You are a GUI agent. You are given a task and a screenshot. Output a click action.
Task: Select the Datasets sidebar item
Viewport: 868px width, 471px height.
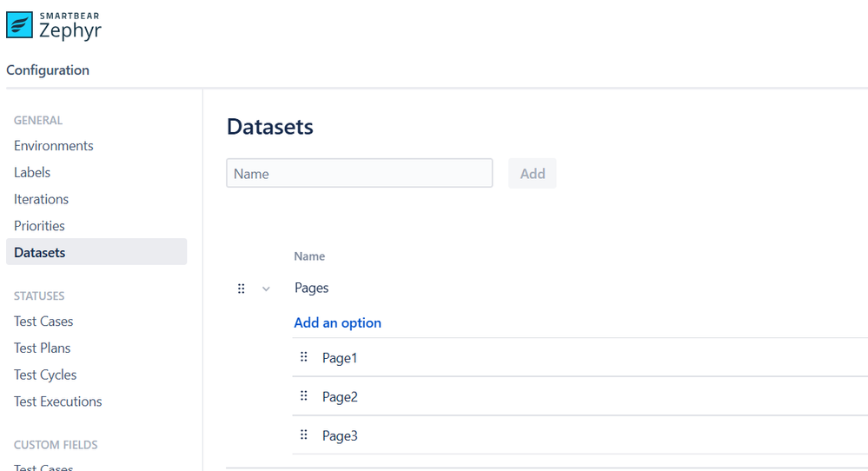[x=96, y=252]
